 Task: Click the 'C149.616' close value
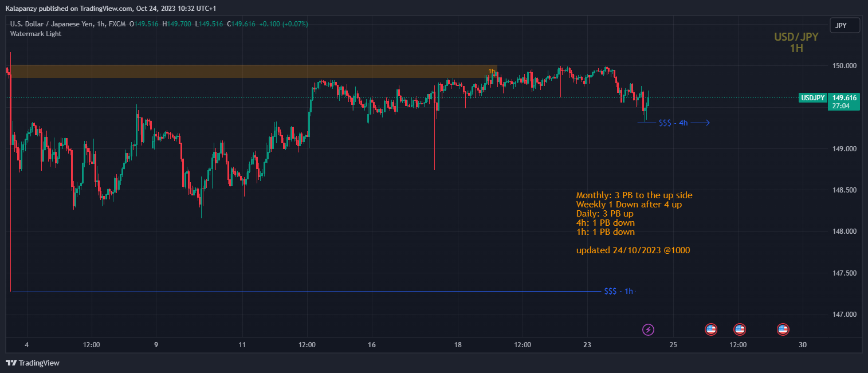click(x=241, y=24)
